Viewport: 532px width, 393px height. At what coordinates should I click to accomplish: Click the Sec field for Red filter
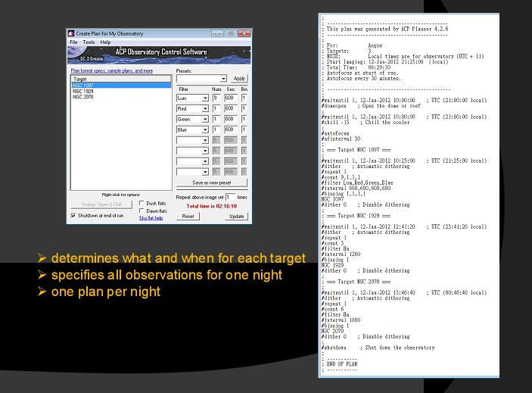click(x=231, y=108)
